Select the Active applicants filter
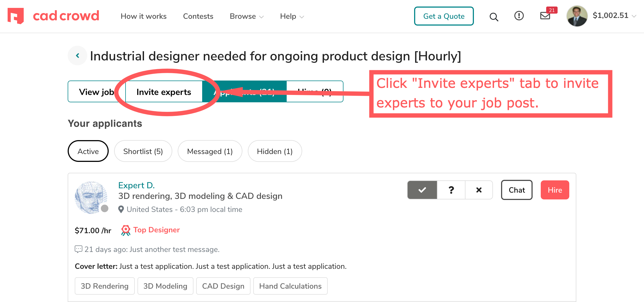The image size is (644, 302). pyautogui.click(x=88, y=151)
